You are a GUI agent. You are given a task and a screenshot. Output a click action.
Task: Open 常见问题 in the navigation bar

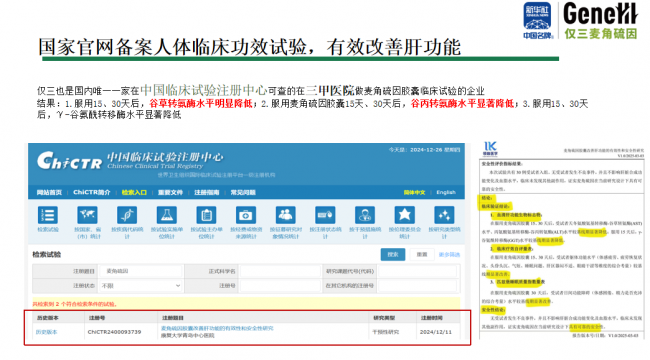pos(243,192)
